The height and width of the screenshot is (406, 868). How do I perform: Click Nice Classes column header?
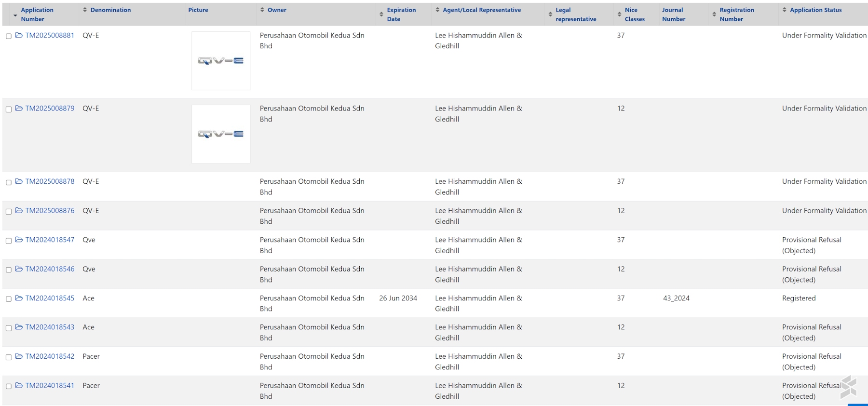point(634,14)
